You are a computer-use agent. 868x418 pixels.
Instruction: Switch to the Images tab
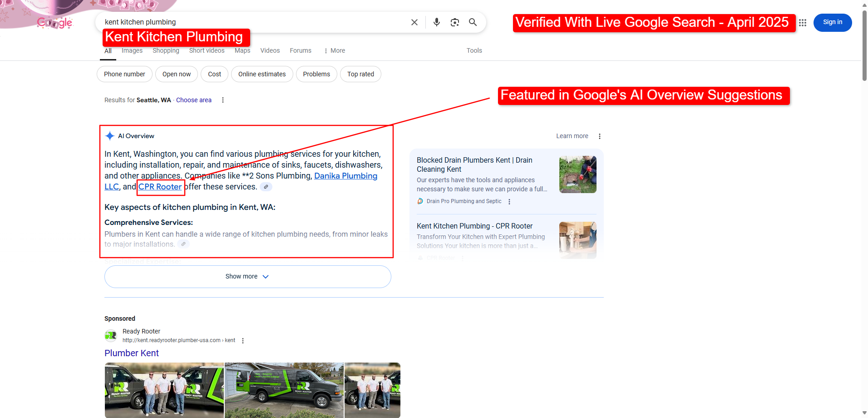(x=132, y=50)
